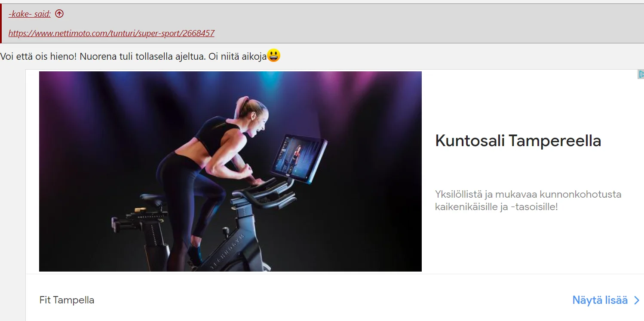Click the chevron arrow next to Näytä lisää
Screen dimensions: 644x321
point(637,300)
